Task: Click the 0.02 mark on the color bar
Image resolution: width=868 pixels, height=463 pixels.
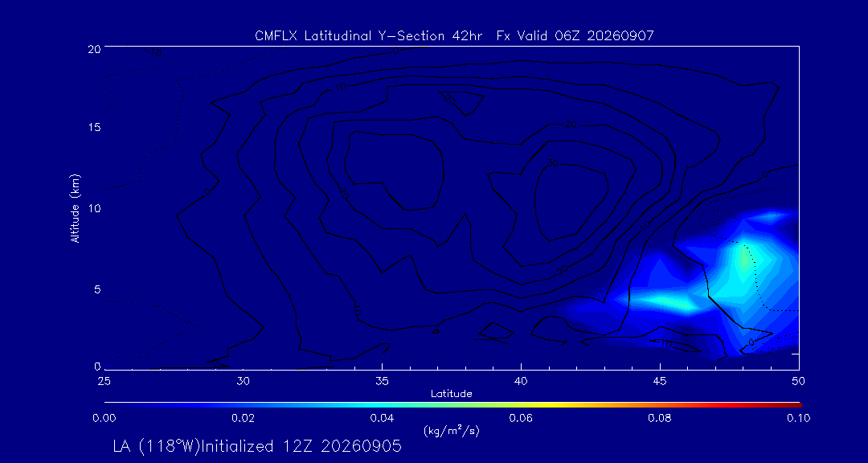Action: coord(243,405)
